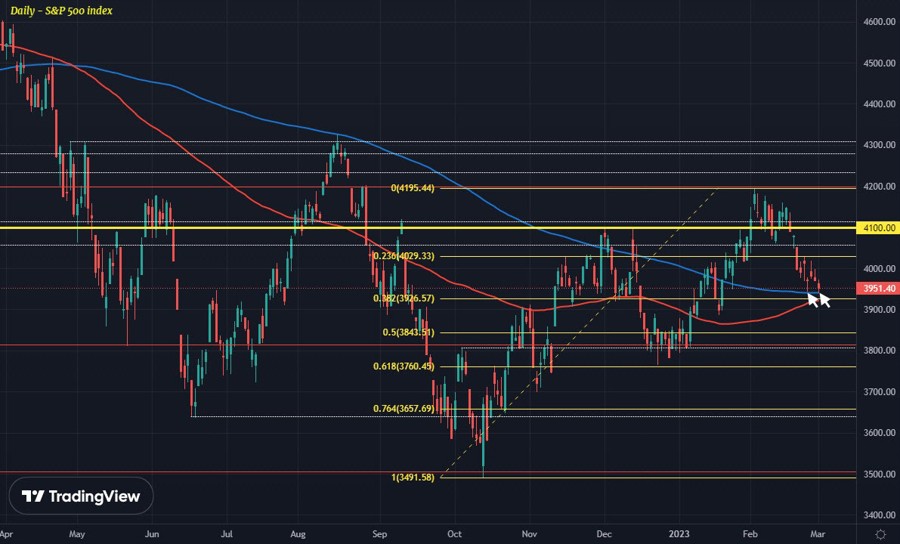Select the 4500.00 price axis label
The height and width of the screenshot is (544, 900).
879,63
